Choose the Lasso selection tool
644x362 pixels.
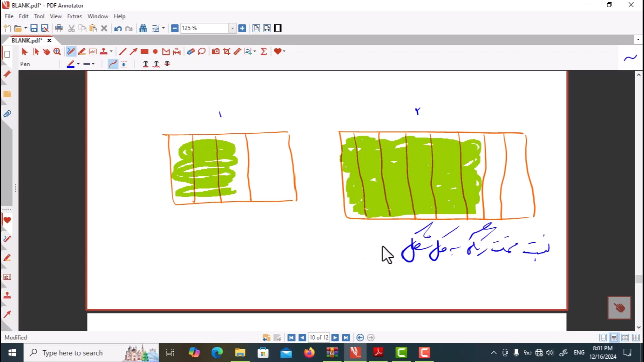[x=202, y=51]
